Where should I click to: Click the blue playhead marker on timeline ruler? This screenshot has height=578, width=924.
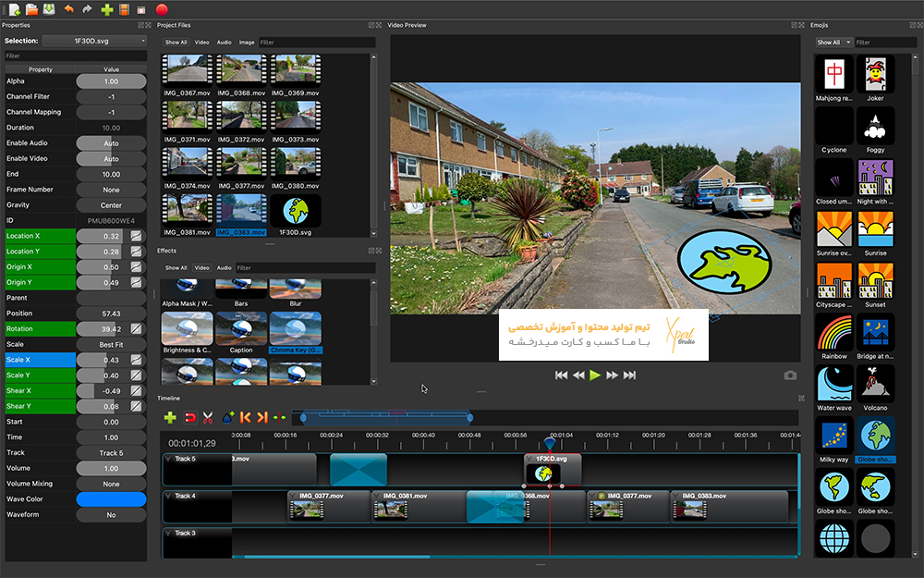click(550, 442)
